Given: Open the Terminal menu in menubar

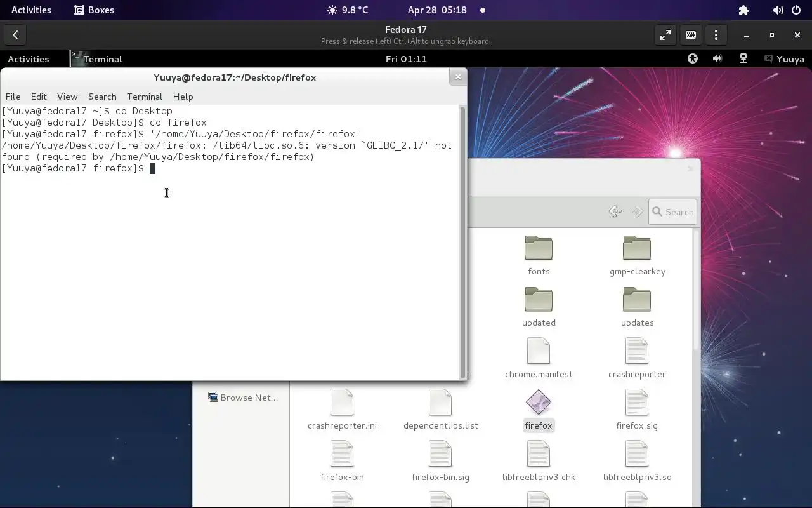Looking at the screenshot, I should pyautogui.click(x=145, y=97).
